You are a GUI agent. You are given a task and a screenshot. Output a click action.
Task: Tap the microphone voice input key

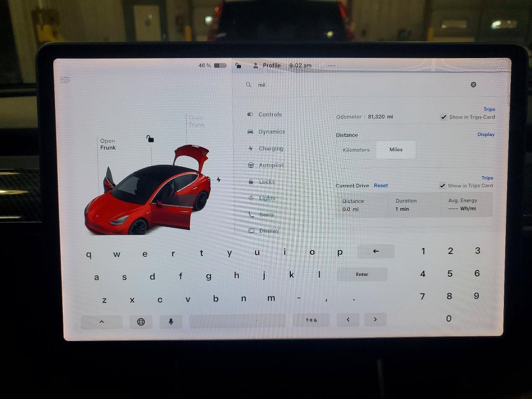click(171, 322)
